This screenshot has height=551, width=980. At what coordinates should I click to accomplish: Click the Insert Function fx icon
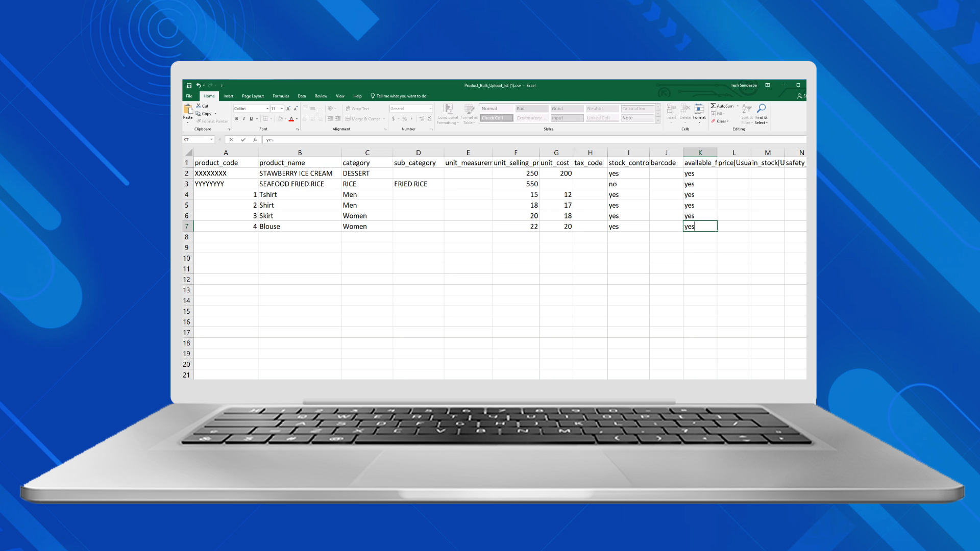[x=255, y=140]
